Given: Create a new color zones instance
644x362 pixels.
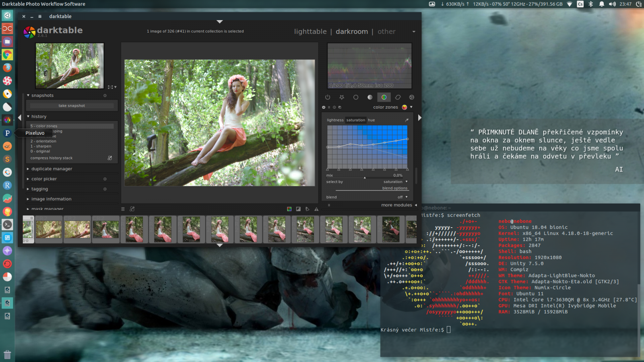Looking at the screenshot, I should click(341, 107).
